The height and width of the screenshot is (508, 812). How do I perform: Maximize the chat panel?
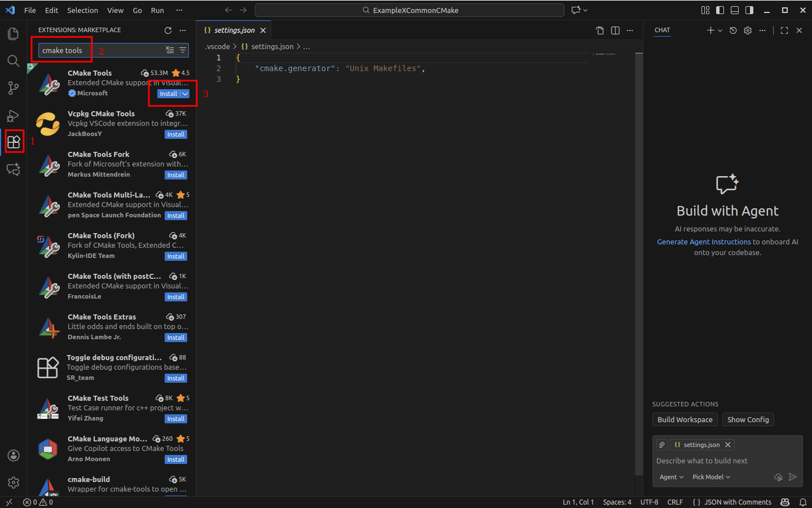coord(784,30)
